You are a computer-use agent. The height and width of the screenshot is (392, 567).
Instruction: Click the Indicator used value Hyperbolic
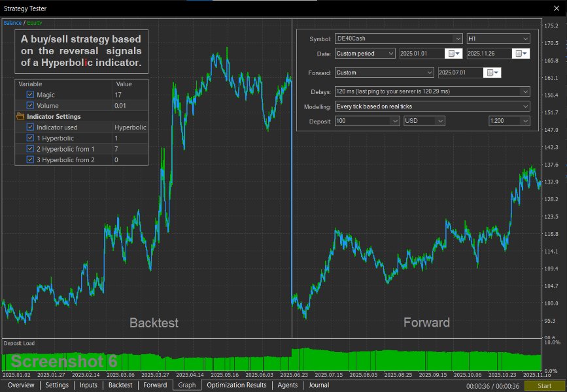(130, 127)
